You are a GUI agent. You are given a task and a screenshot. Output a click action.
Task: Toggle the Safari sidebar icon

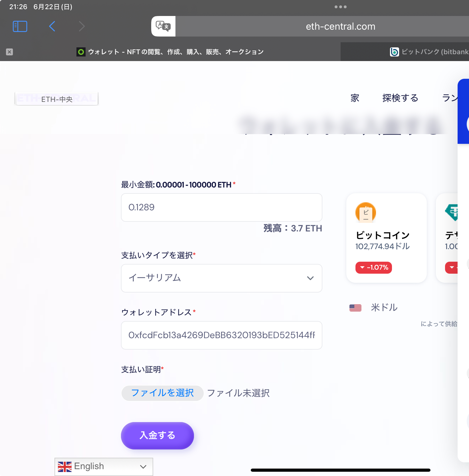pyautogui.click(x=20, y=26)
